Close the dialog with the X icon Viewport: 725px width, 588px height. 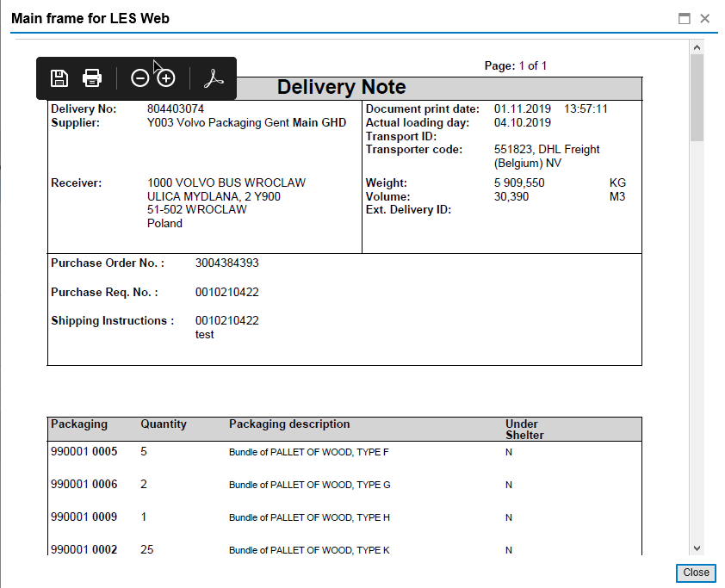(x=704, y=18)
